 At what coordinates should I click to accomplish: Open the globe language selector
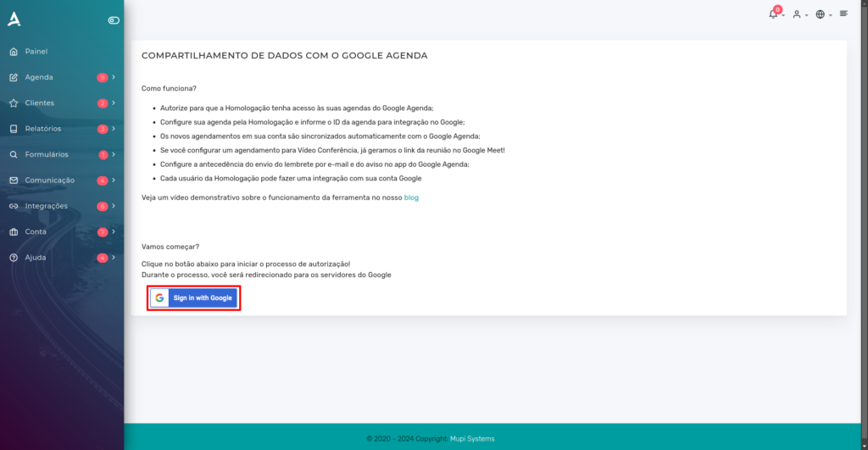click(821, 14)
